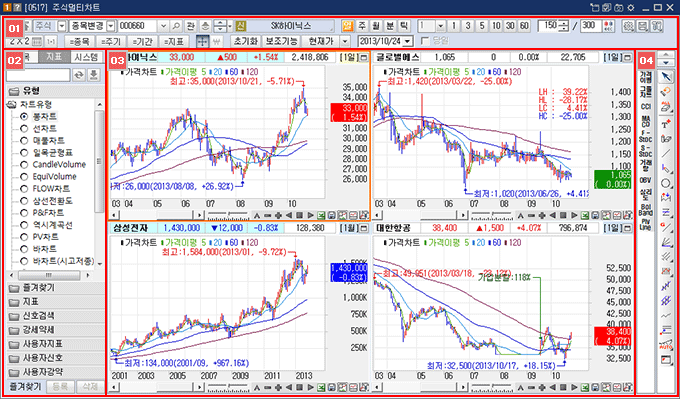Toggle the crosshair cursor icon
The height and width of the screenshot is (399, 680).
point(202,41)
